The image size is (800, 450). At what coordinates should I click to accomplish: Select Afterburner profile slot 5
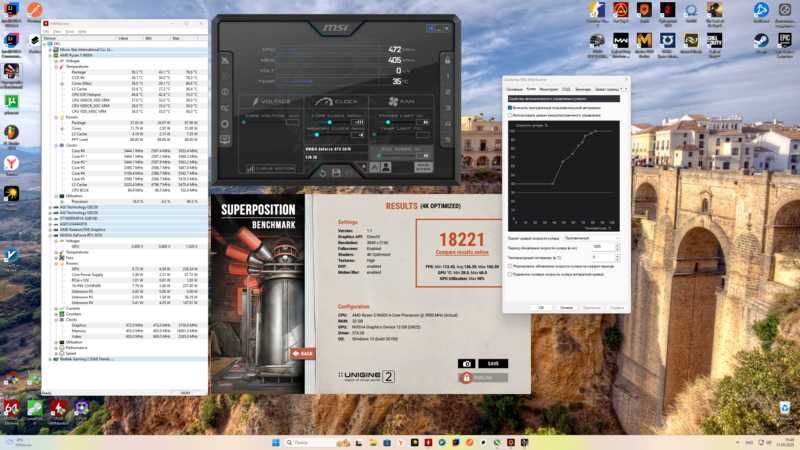click(x=447, y=139)
